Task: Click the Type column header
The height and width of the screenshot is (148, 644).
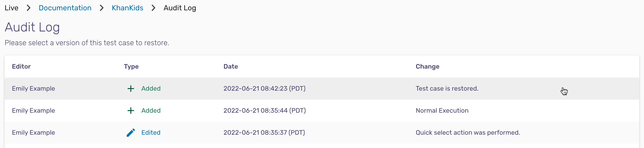Action: pyautogui.click(x=131, y=67)
